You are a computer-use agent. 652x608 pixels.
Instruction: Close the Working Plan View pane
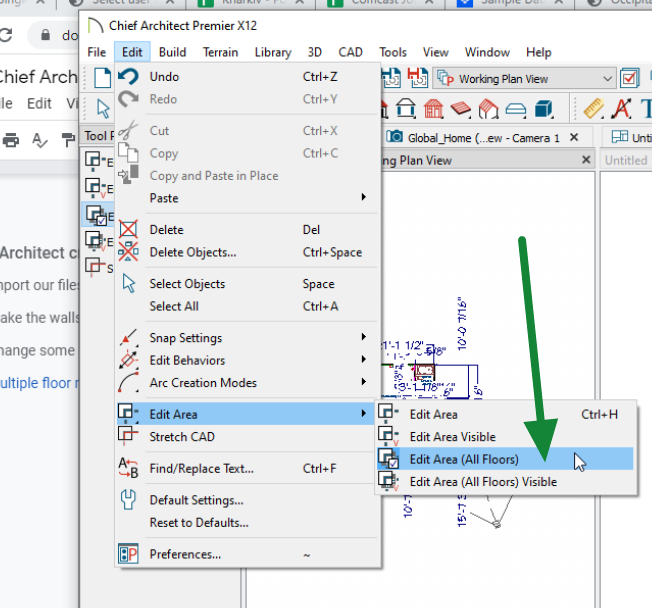(585, 160)
